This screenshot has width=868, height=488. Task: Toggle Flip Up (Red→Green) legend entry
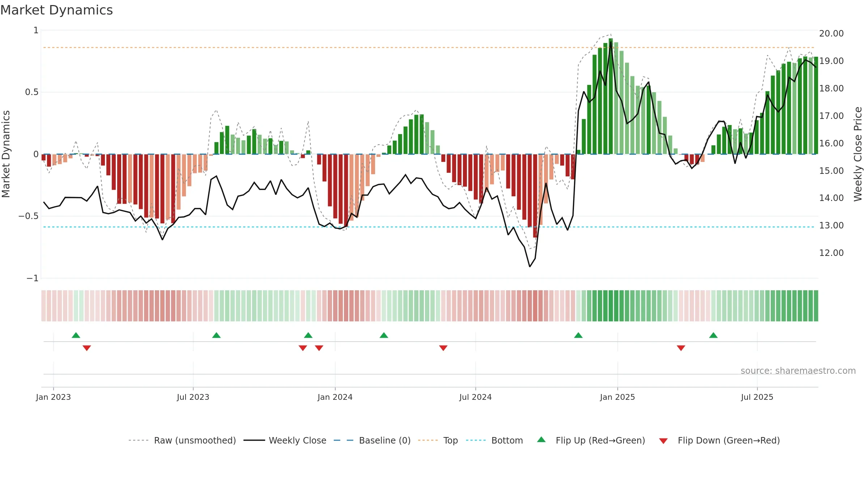(x=591, y=440)
